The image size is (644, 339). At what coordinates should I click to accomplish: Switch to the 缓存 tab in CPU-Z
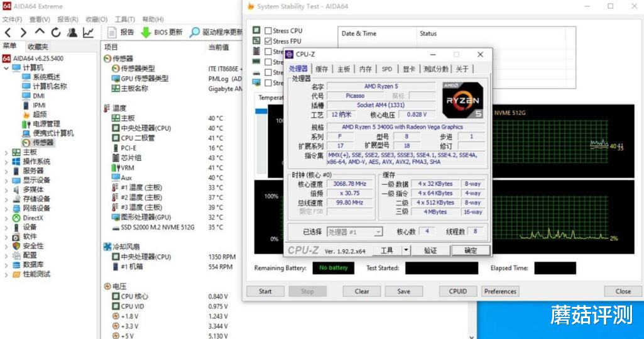pos(322,69)
